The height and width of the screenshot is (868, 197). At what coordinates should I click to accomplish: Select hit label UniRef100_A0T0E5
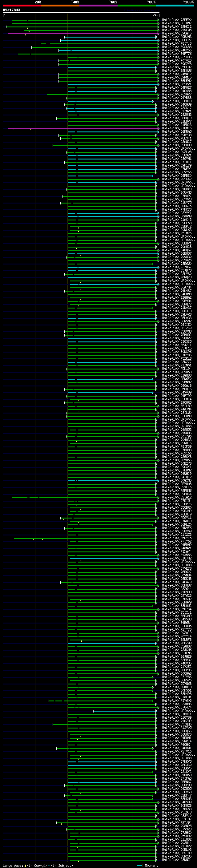tap(176, 60)
